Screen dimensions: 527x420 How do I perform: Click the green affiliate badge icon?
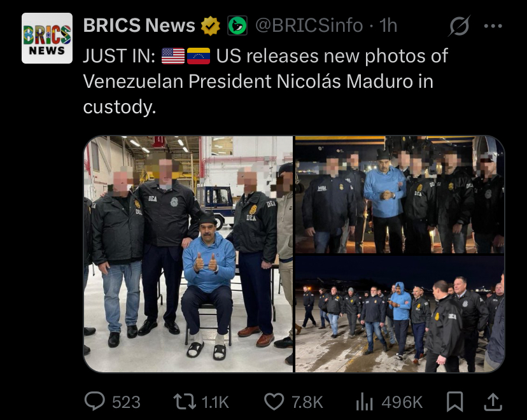237,25
